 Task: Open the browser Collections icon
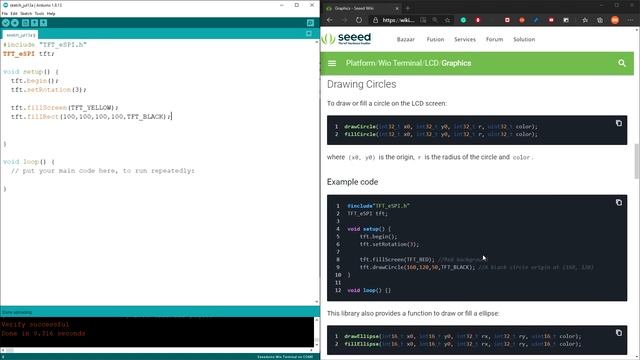[x=600, y=20]
